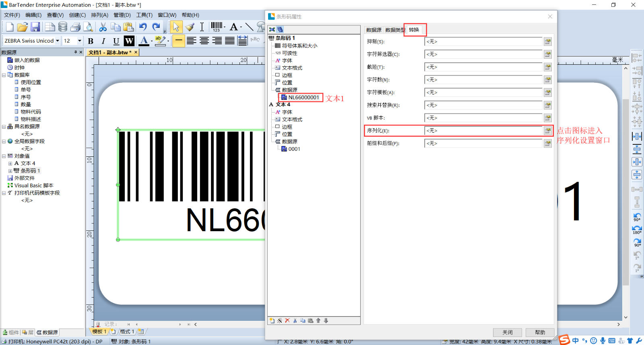644x345 pixels.
Task: Open the 前缀和后缀 settings icon
Action: tap(547, 144)
